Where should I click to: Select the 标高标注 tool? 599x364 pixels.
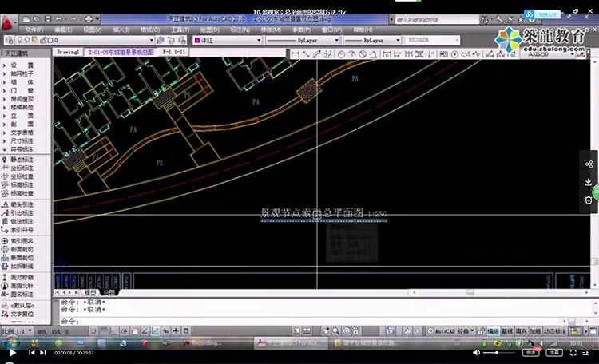point(22,185)
